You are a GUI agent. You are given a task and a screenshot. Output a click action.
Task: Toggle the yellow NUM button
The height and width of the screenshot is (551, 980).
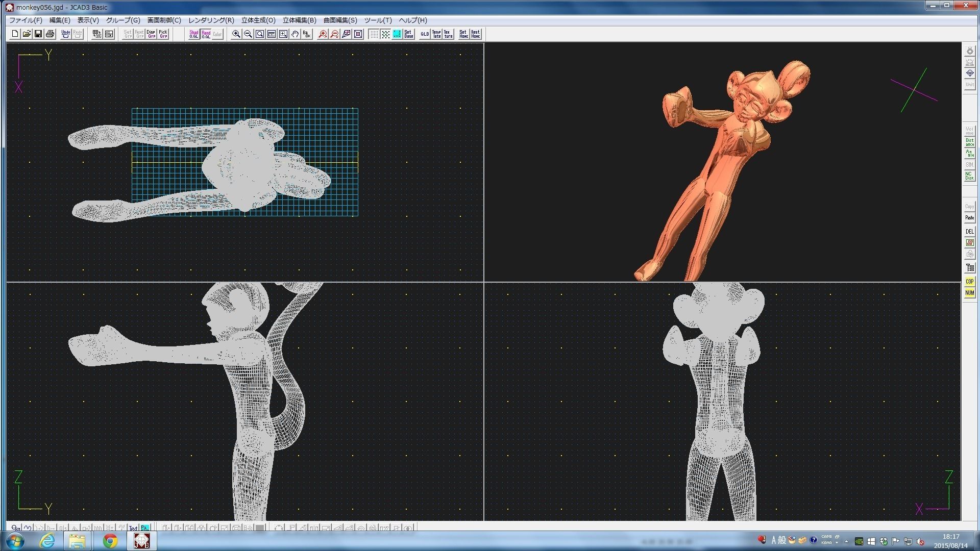click(969, 293)
